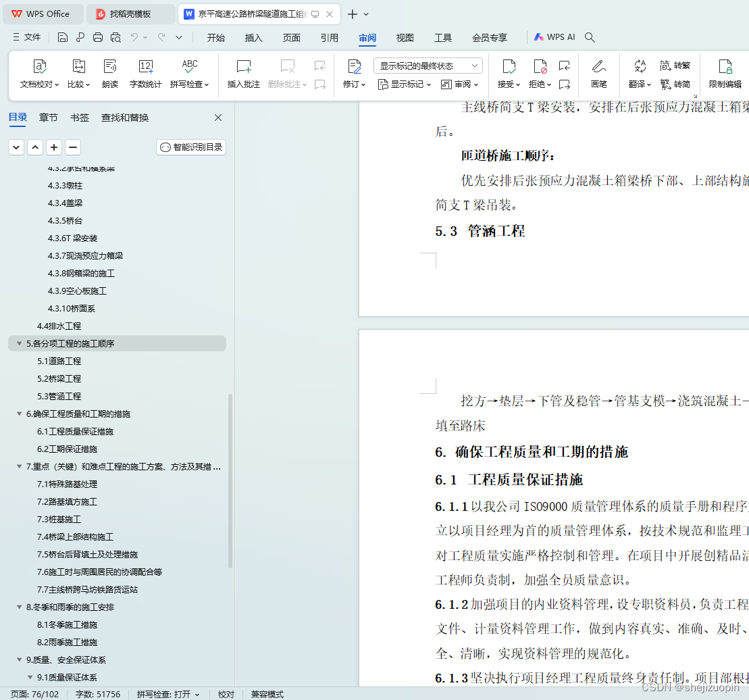Select the 画笔 pen tool
This screenshot has width=749, height=700.
(x=598, y=74)
